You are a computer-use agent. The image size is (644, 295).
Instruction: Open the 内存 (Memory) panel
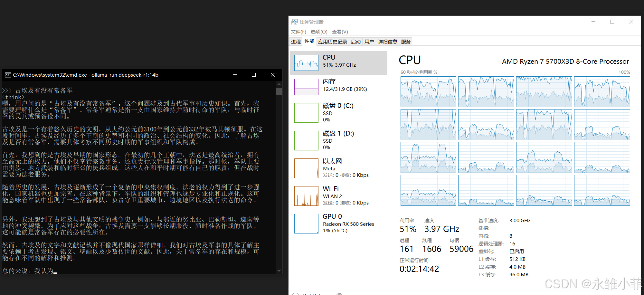coord(338,85)
